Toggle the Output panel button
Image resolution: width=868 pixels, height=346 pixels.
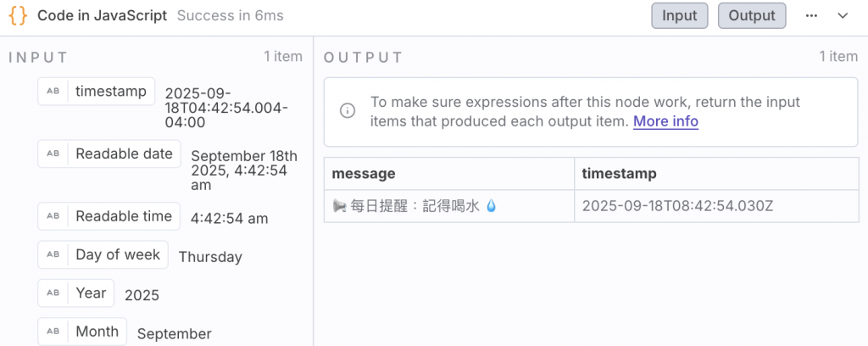752,16
